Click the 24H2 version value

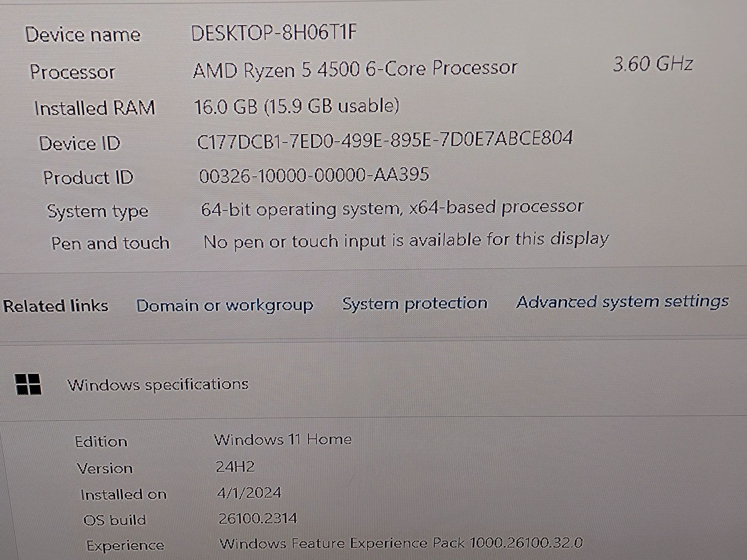[x=235, y=467]
